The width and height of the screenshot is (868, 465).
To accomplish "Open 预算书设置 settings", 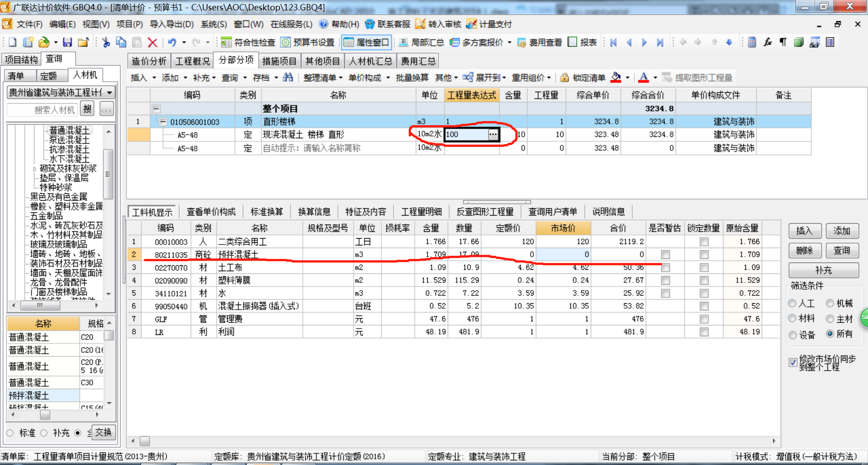I will tap(307, 42).
